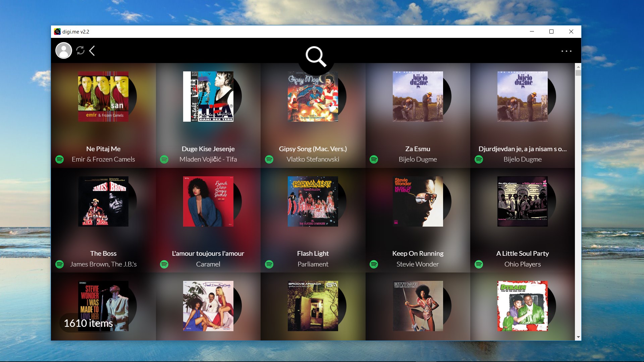Screen dimensions: 644x362
Task: Select Bijelo Dugme under Djurdjevdan
Action: [523, 159]
